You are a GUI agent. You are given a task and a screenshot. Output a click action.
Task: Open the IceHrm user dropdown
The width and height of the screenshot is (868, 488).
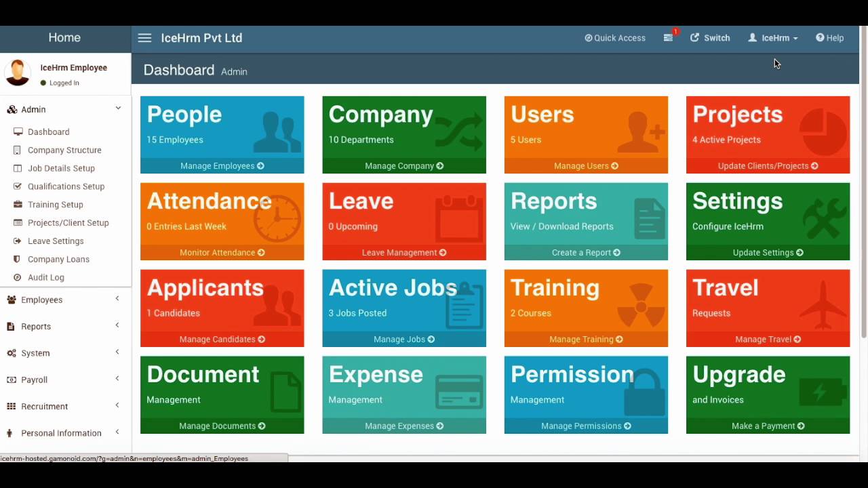[773, 38]
